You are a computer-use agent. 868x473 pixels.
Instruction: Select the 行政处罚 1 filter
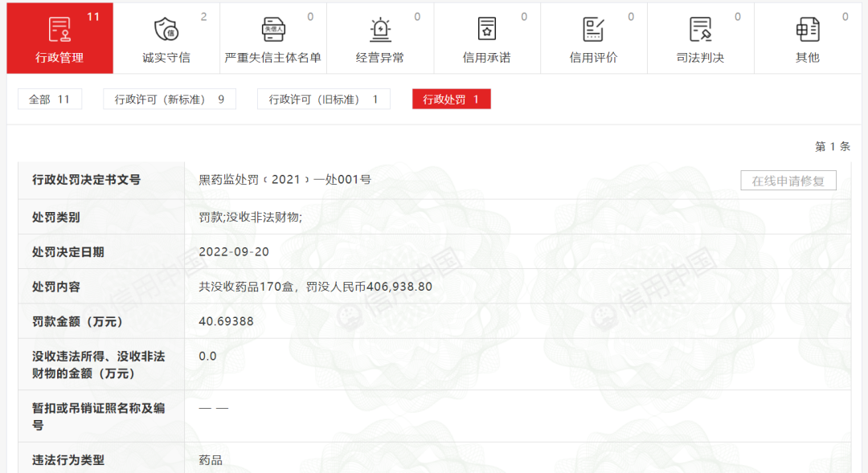451,99
